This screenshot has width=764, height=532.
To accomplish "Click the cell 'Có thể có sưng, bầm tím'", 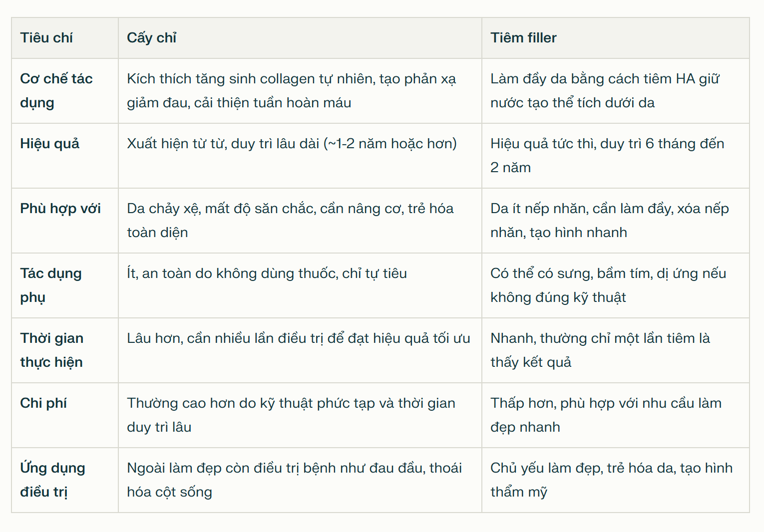I will click(608, 285).
